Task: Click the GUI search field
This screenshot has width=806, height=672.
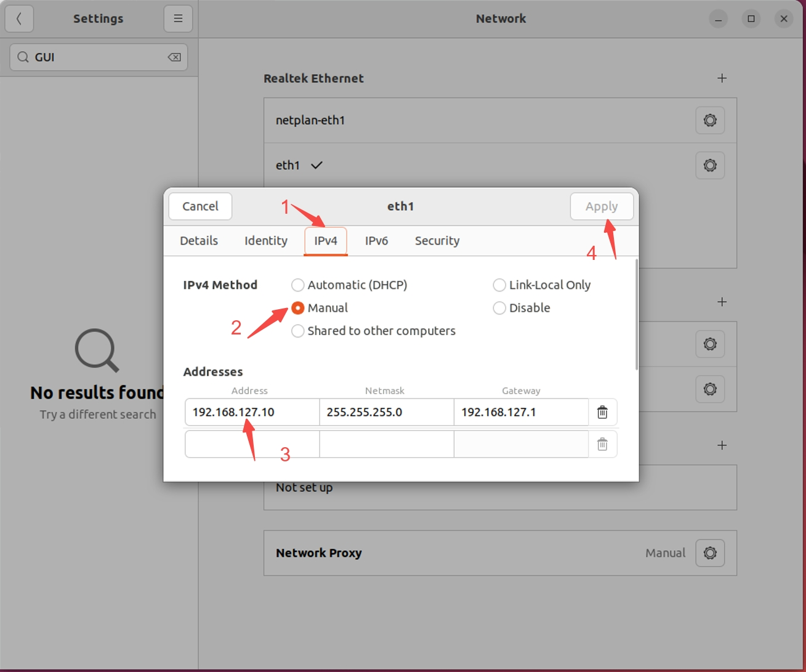Action: pyautogui.click(x=99, y=57)
